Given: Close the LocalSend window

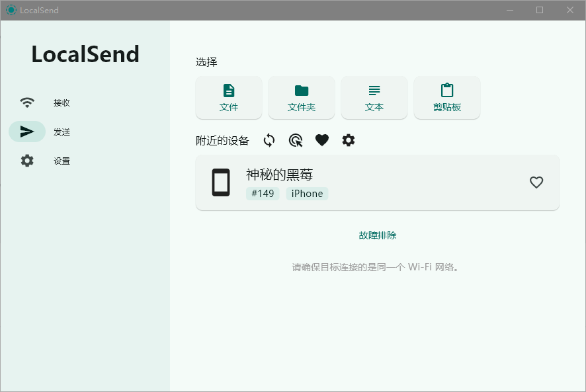Looking at the screenshot, I should tap(570, 10).
